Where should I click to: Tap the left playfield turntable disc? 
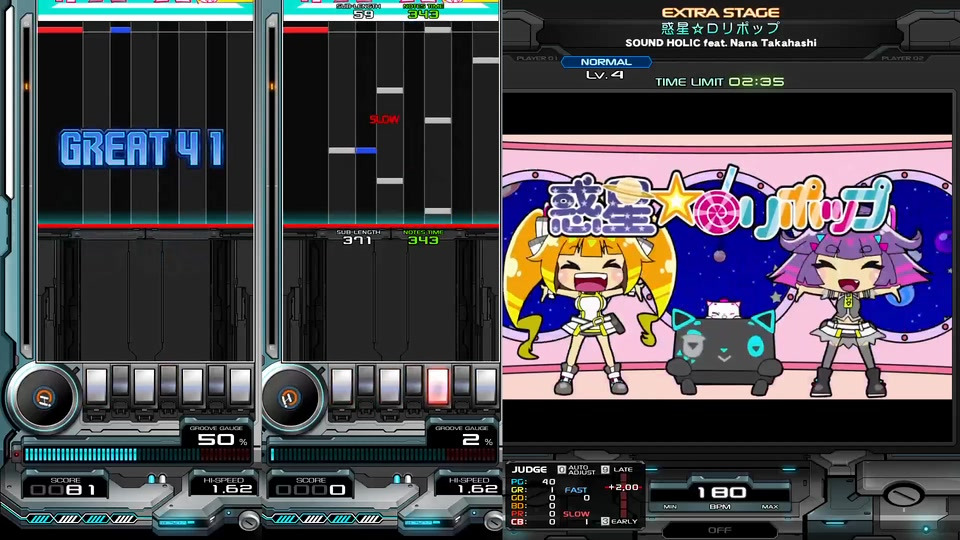43,398
